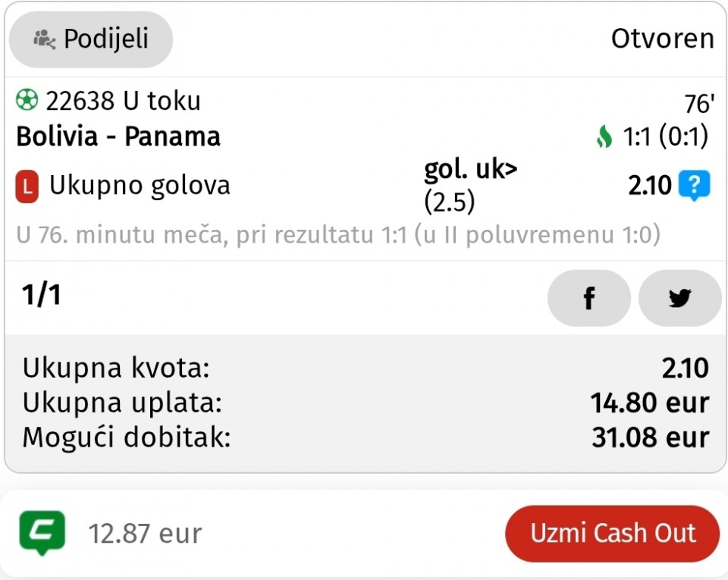Click the 1:1 (0:1) live score
728x580 pixels.
point(665,137)
